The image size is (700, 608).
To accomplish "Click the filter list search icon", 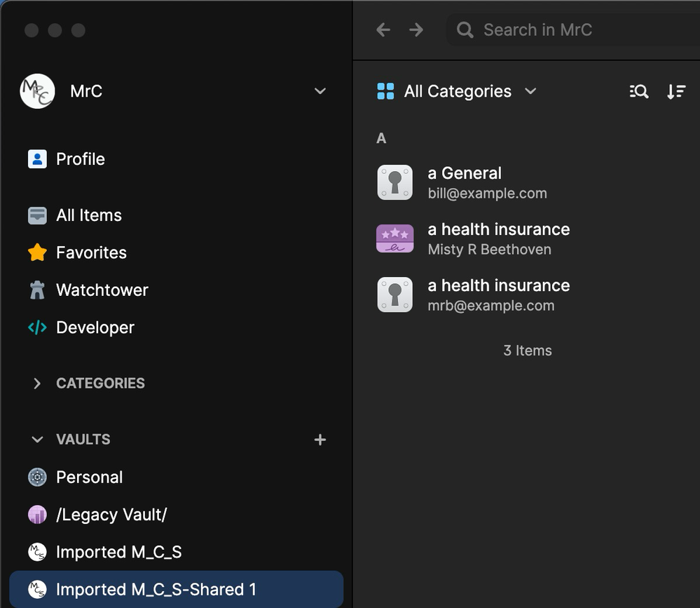I will coord(638,91).
